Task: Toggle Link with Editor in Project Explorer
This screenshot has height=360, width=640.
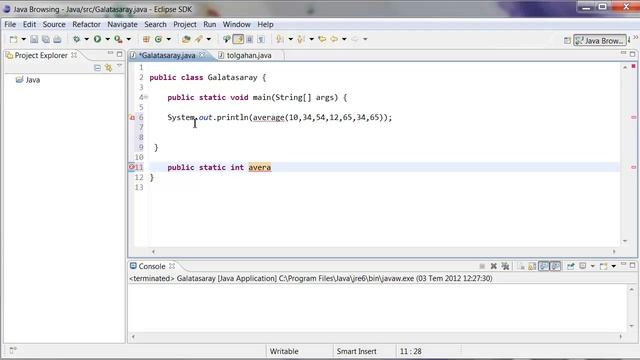Action: point(109,68)
